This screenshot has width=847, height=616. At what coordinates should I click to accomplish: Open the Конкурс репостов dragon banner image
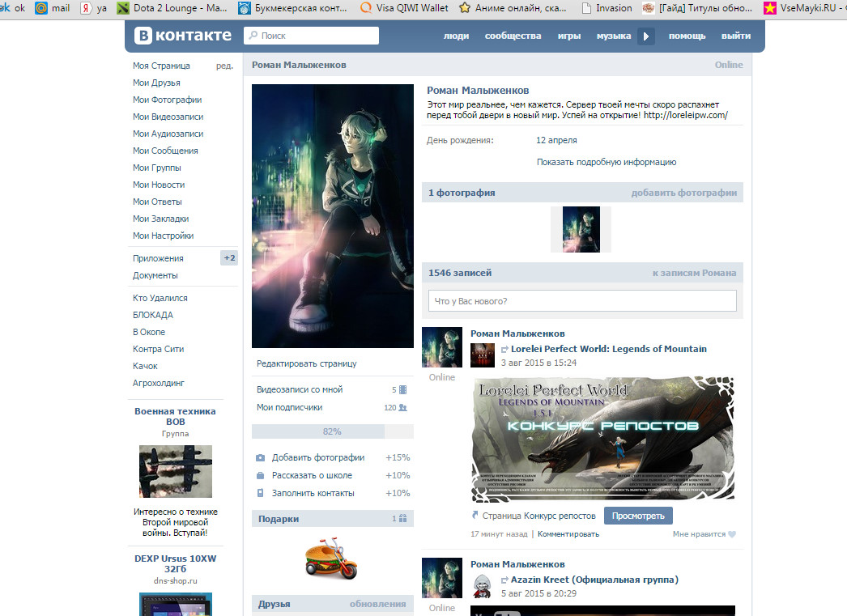(602, 439)
